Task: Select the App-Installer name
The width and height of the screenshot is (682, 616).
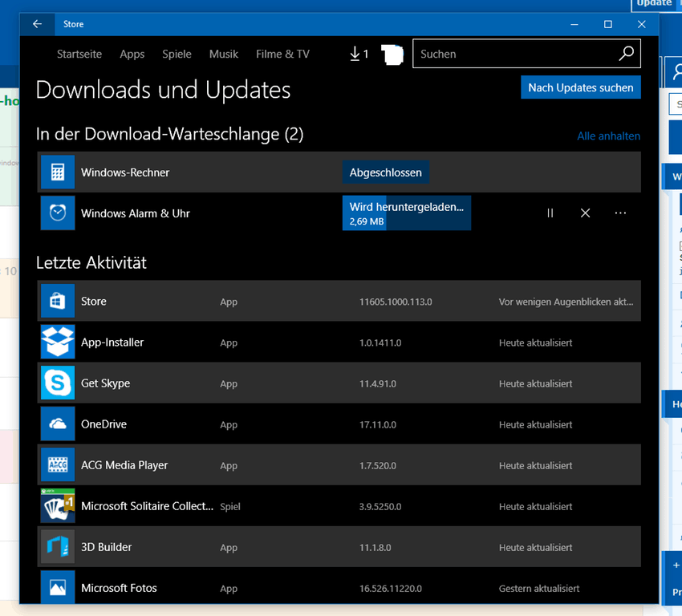Action: point(112,342)
